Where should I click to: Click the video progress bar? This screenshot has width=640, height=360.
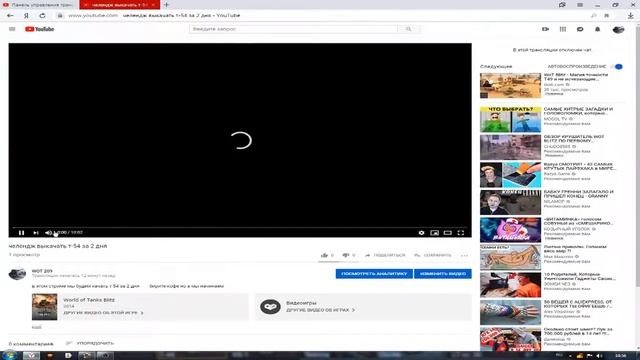[x=240, y=227]
